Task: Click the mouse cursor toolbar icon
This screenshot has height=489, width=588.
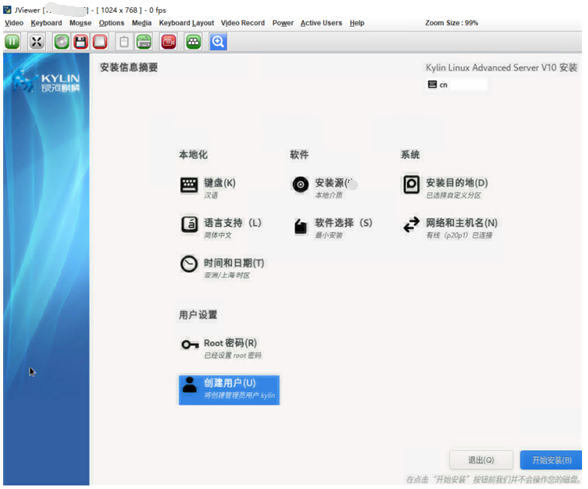Action: pyautogui.click(x=124, y=42)
